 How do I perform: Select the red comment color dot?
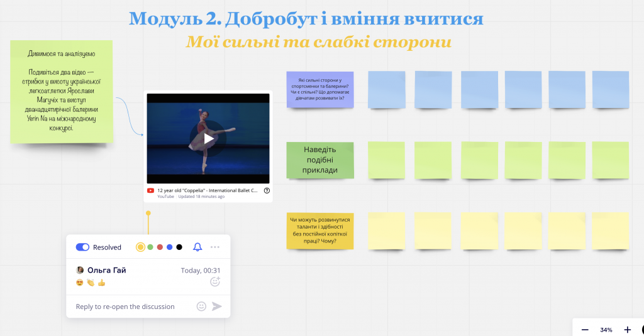[x=160, y=247]
